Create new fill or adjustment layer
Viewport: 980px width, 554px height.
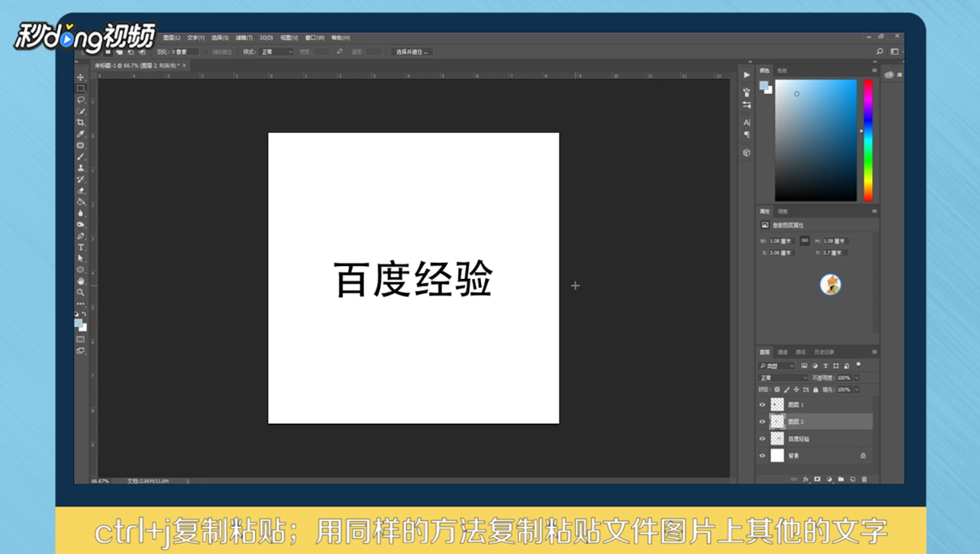coord(829,479)
